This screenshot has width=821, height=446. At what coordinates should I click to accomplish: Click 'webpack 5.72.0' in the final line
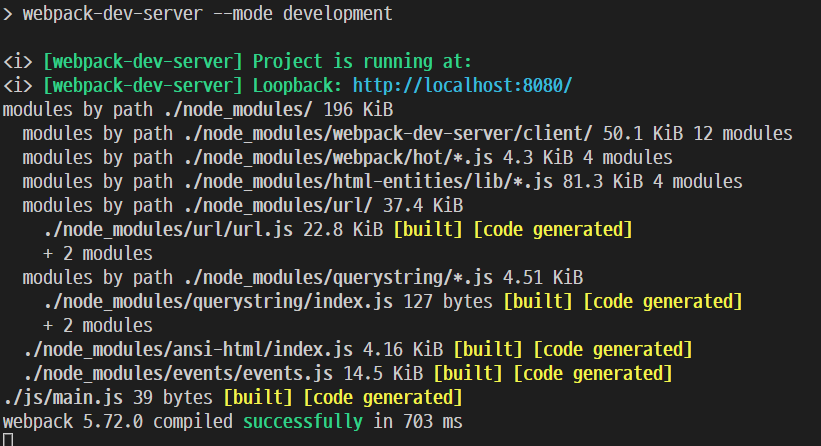pyautogui.click(x=73, y=422)
